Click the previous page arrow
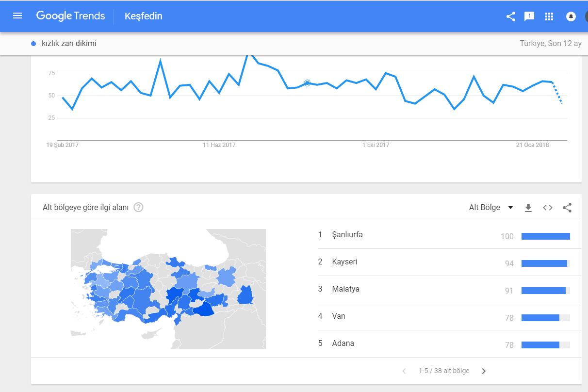Screen dimensions: 588x392 pos(404,371)
